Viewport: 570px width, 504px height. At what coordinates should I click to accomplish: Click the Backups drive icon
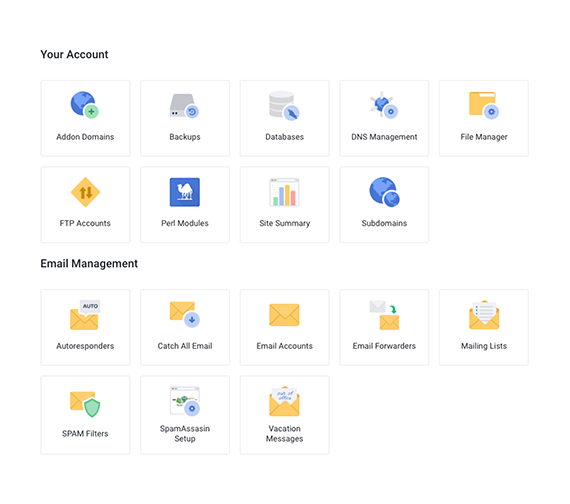click(184, 106)
